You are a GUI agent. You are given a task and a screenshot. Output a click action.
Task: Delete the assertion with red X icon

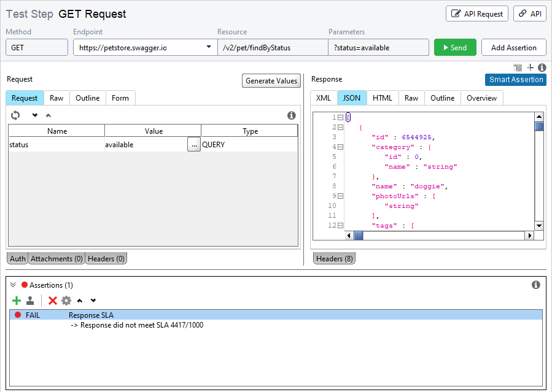pyautogui.click(x=52, y=301)
